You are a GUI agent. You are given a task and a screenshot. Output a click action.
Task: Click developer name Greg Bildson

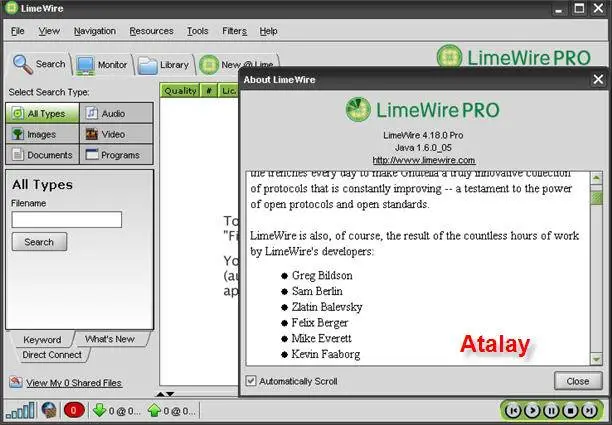coord(322,276)
